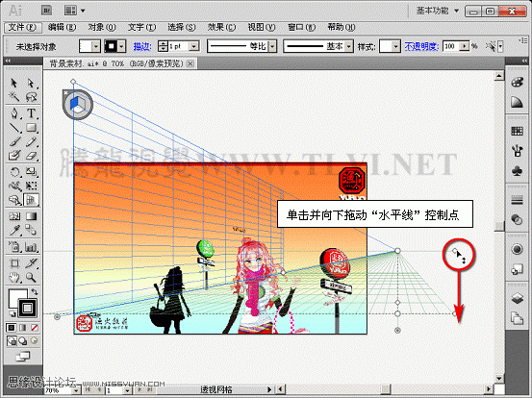
Task: Select the Pencil tool
Action: click(31, 141)
